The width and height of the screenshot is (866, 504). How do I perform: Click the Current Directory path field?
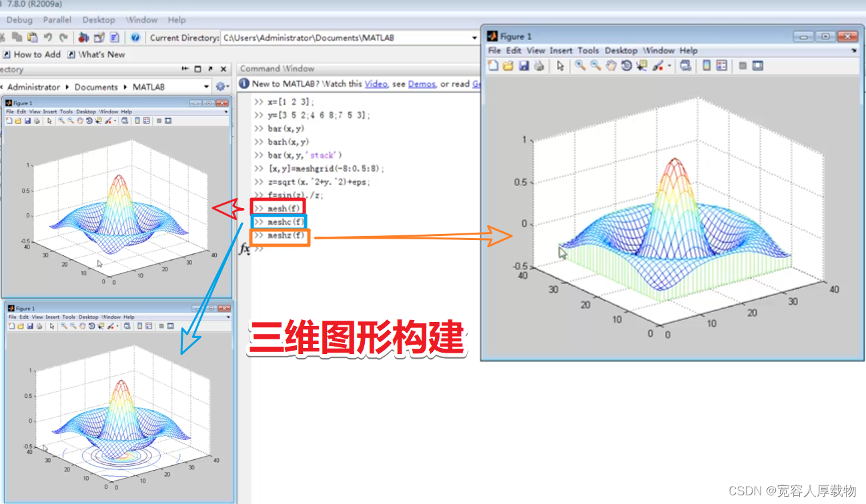pyautogui.click(x=350, y=37)
